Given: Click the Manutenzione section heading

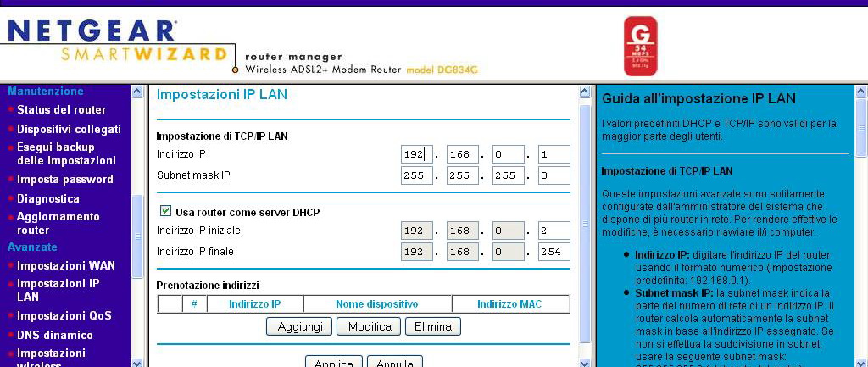Looking at the screenshot, I should 46,92.
